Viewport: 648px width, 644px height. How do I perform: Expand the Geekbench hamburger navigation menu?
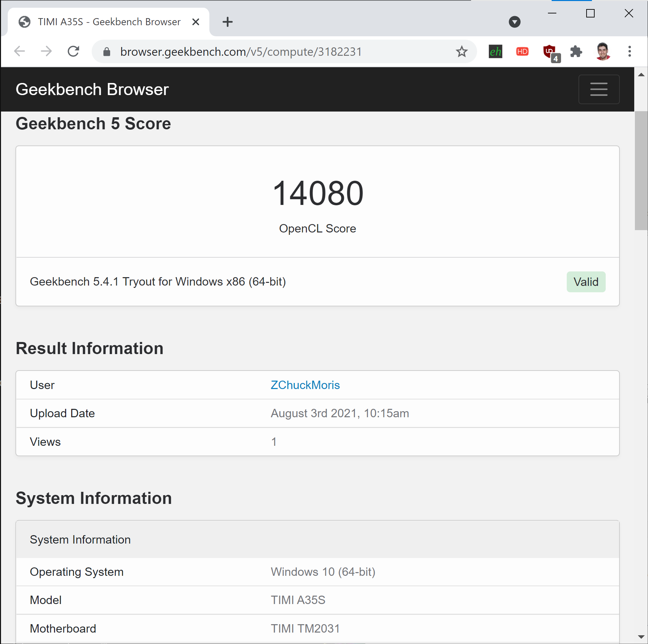(599, 89)
